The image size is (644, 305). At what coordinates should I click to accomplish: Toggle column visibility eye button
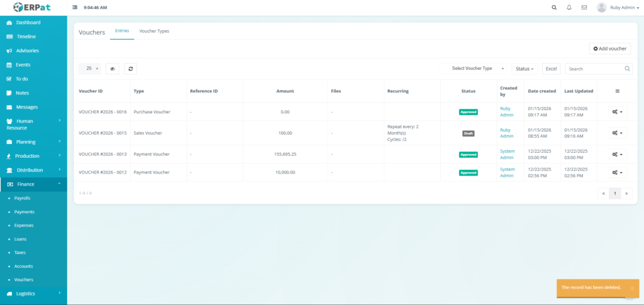[x=113, y=69]
